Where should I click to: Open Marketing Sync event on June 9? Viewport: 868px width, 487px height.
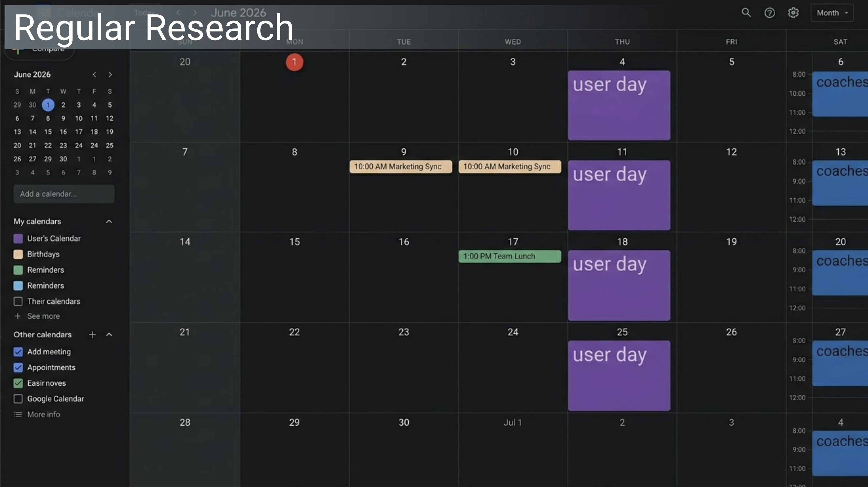(x=401, y=166)
